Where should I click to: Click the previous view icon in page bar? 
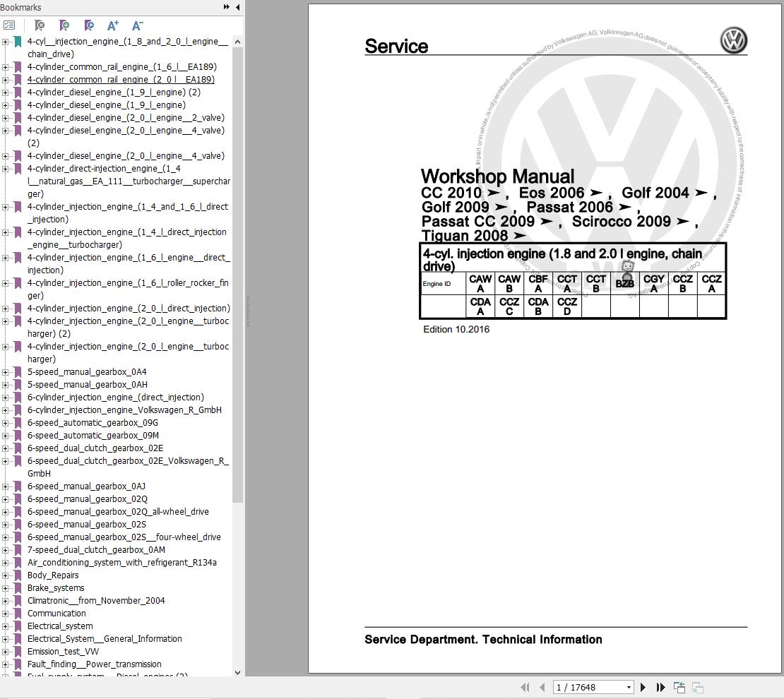coord(679,687)
